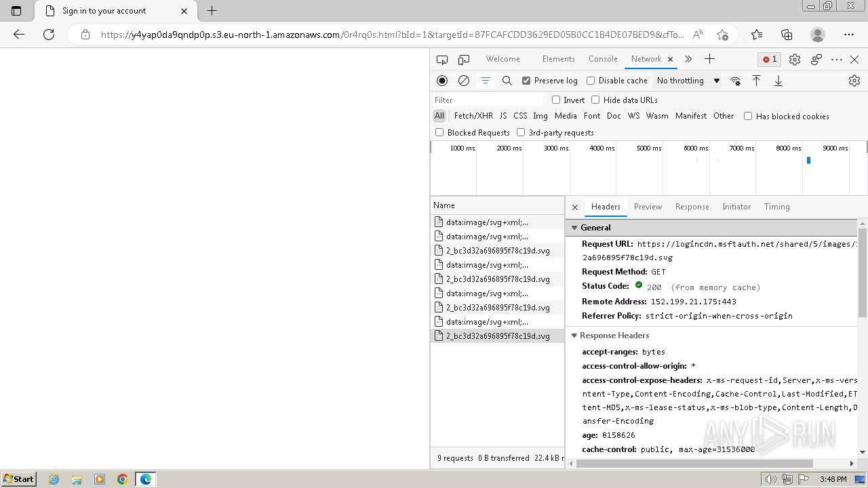Import HAR file upload arrow
This screenshot has height=488, width=868.
tap(757, 81)
